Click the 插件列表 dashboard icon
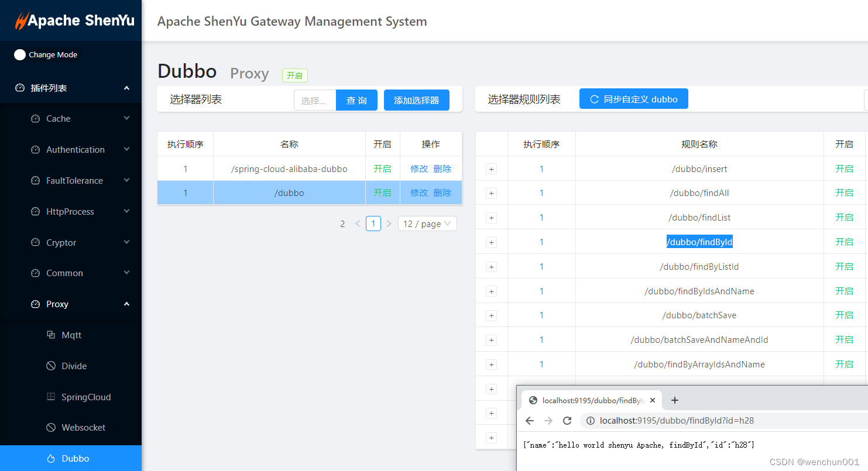Viewport: 868px width, 471px height. (x=20, y=88)
